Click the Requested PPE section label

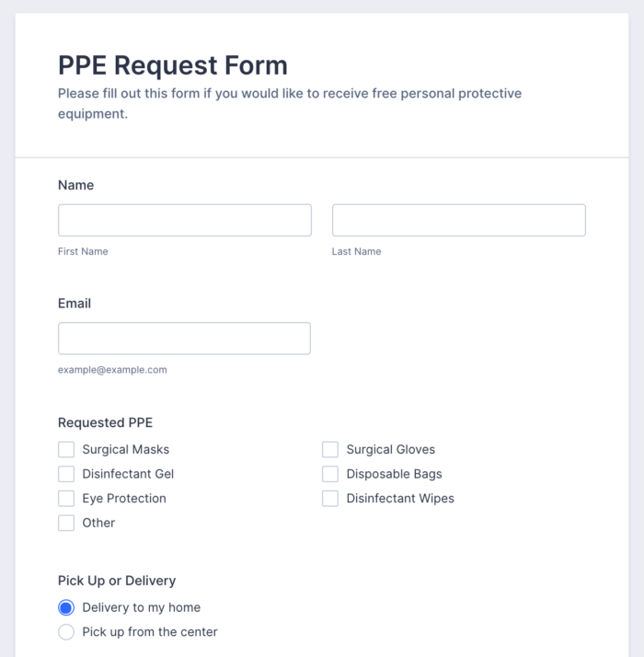point(105,422)
